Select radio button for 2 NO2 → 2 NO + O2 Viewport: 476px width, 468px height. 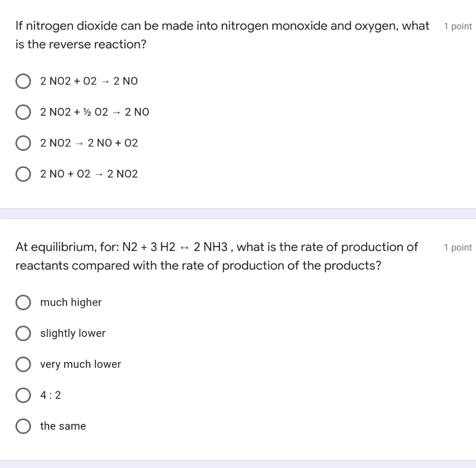pyautogui.click(x=23, y=143)
